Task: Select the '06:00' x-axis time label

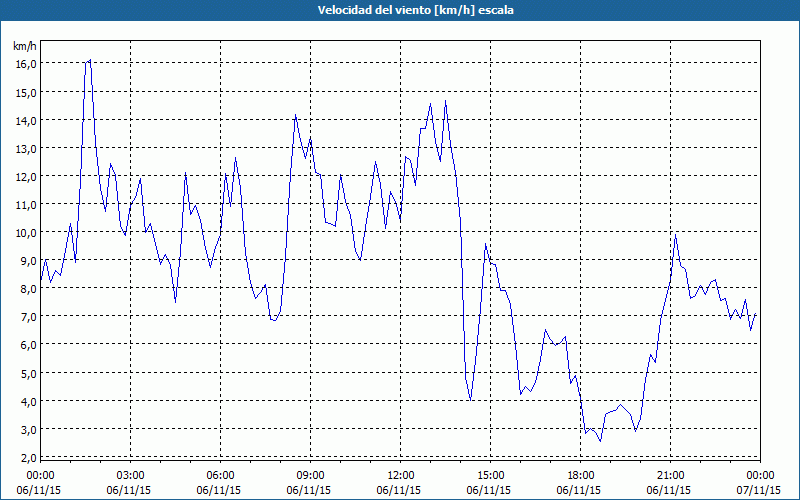Action: [220, 476]
